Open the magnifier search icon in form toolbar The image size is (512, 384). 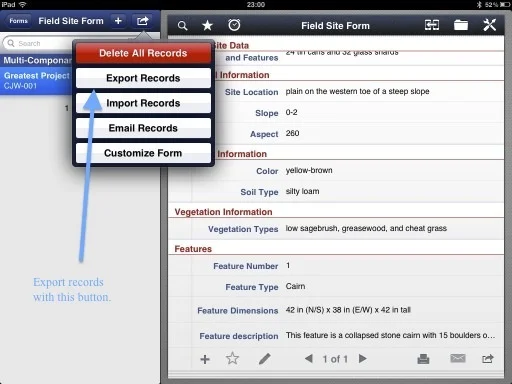coord(182,26)
